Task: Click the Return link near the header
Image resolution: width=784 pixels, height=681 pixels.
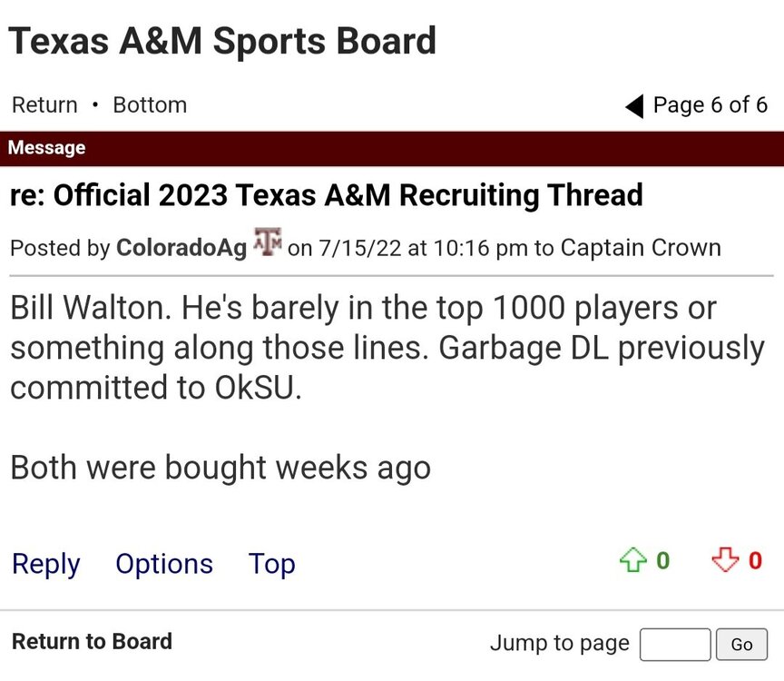Action: (44, 105)
